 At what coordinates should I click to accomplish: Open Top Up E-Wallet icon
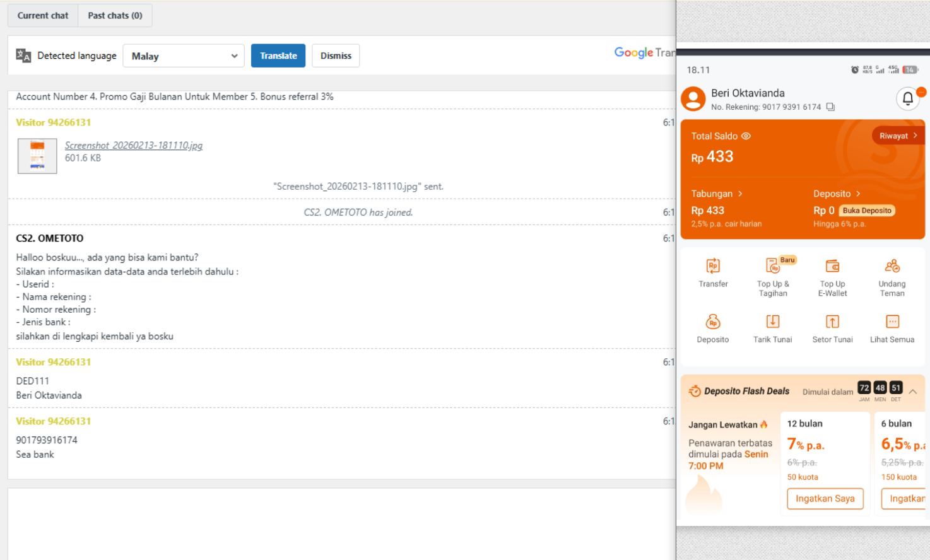pos(832,266)
